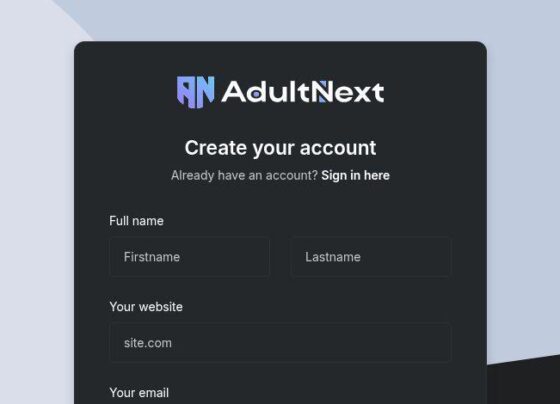Click the Lastname placeholder text
The width and height of the screenshot is (560, 404).
tap(333, 257)
